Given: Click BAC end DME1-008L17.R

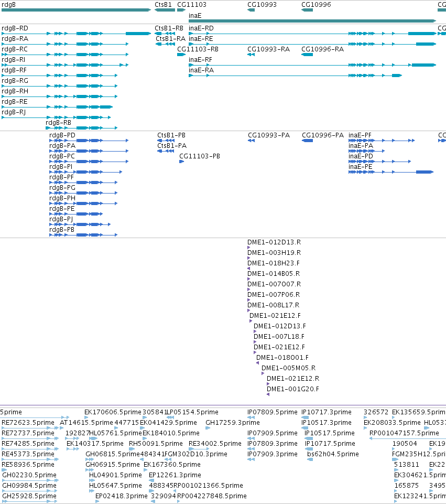Looking at the screenshot, I should pyautogui.click(x=273, y=305).
